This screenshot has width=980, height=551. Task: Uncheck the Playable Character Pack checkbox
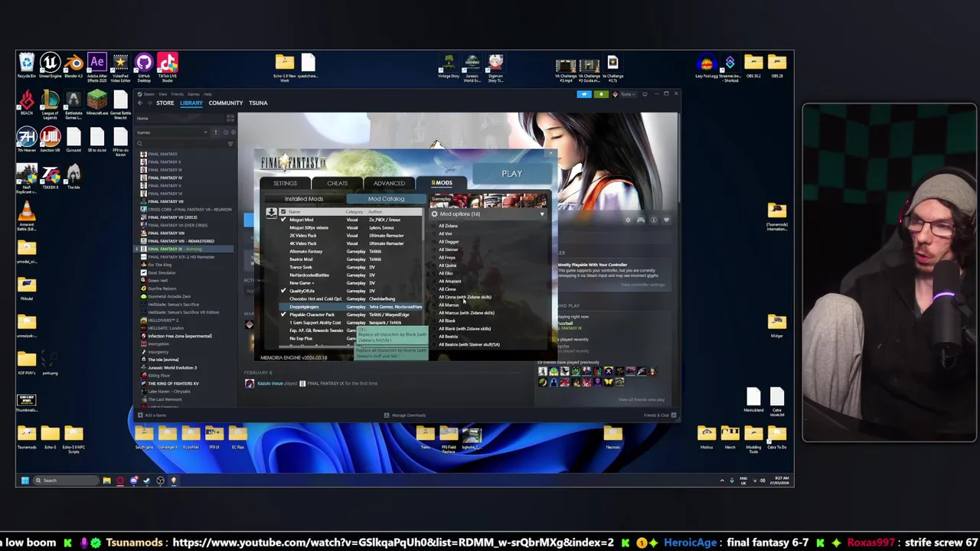[283, 315]
